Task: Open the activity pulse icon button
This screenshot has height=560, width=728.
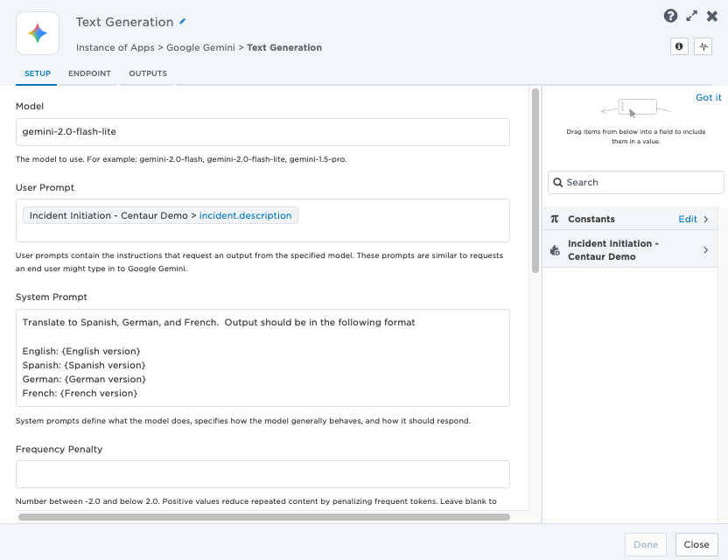Action: tap(703, 46)
